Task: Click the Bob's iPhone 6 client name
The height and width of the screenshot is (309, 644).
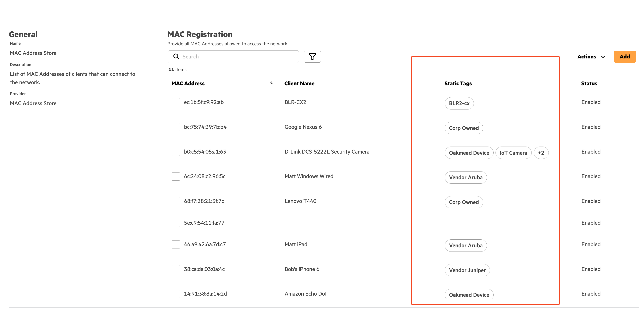Action: pyautogui.click(x=302, y=269)
